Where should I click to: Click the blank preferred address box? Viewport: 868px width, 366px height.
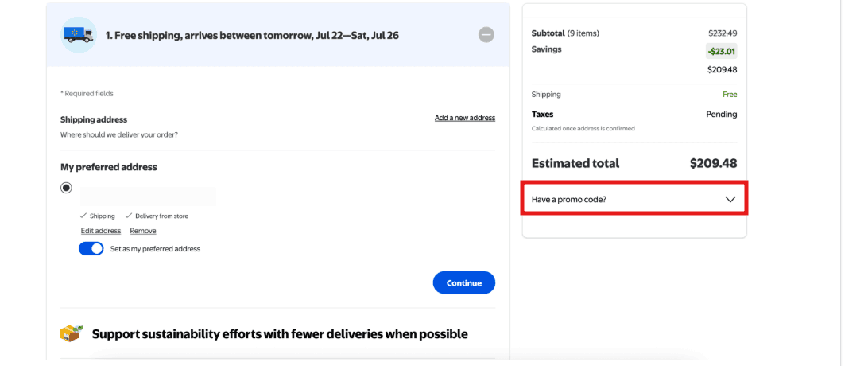tap(148, 196)
